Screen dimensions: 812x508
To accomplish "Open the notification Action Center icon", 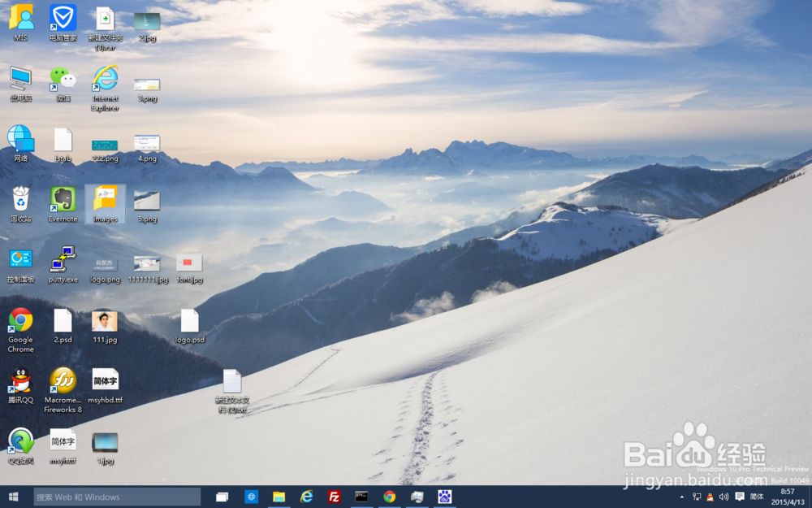I will 740,497.
